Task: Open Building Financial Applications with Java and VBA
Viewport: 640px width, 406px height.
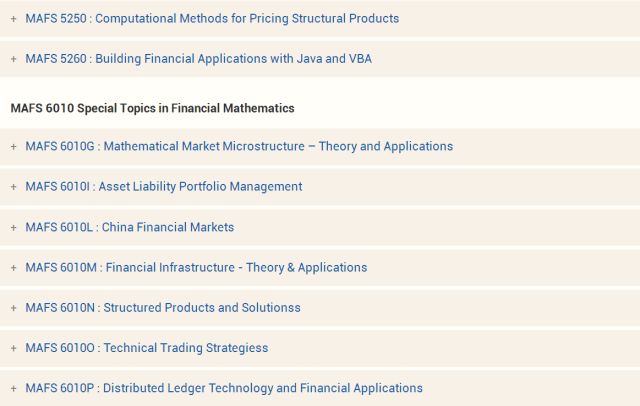Action: 198,59
